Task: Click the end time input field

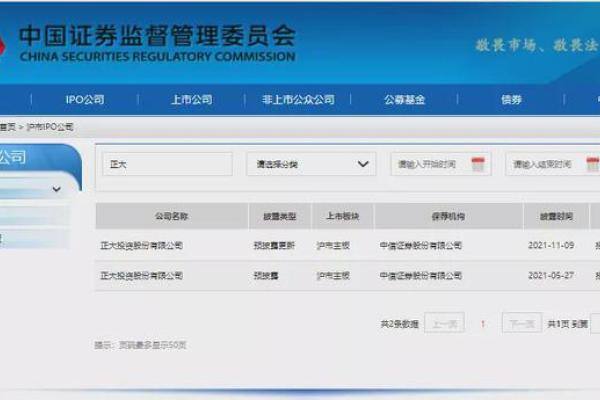Action: click(x=553, y=164)
